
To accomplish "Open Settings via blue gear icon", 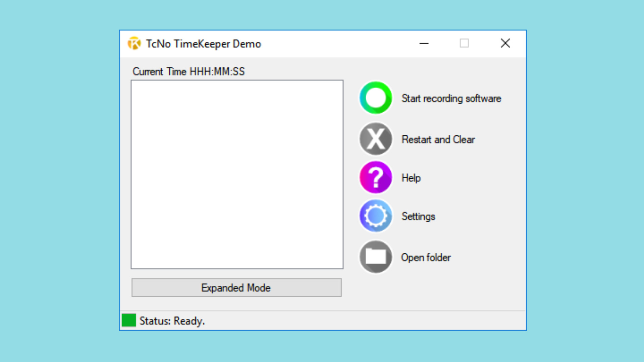I will [376, 216].
